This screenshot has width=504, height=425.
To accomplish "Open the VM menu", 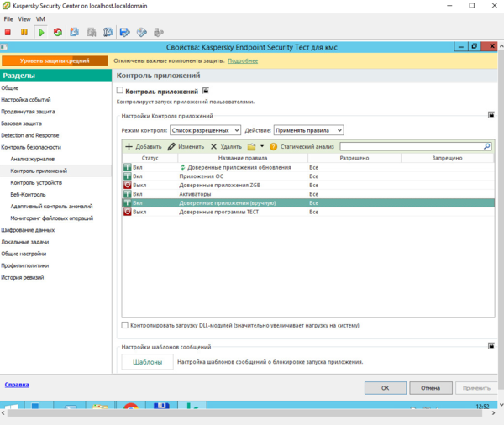I will [40, 18].
